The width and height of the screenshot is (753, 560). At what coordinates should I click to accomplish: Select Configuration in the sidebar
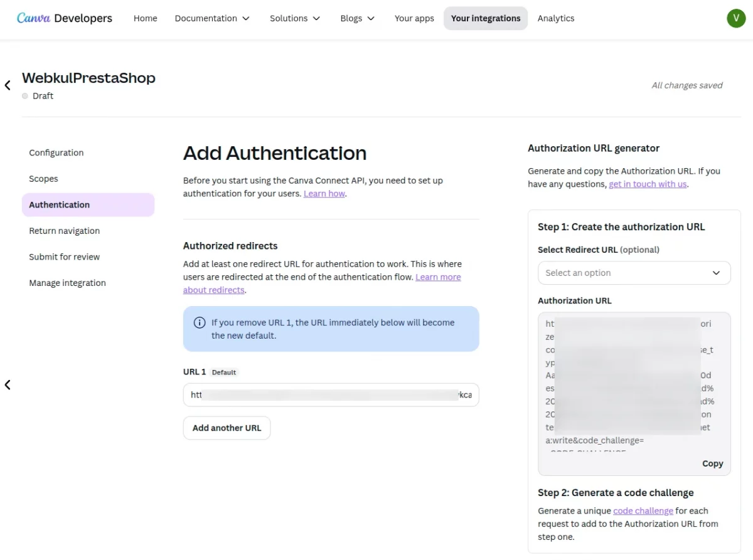tap(88, 152)
